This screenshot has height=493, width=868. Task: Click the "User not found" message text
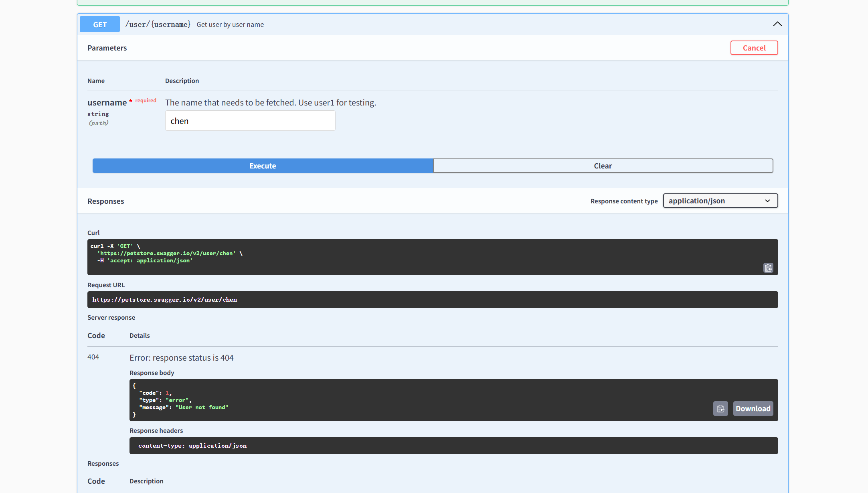coord(202,408)
